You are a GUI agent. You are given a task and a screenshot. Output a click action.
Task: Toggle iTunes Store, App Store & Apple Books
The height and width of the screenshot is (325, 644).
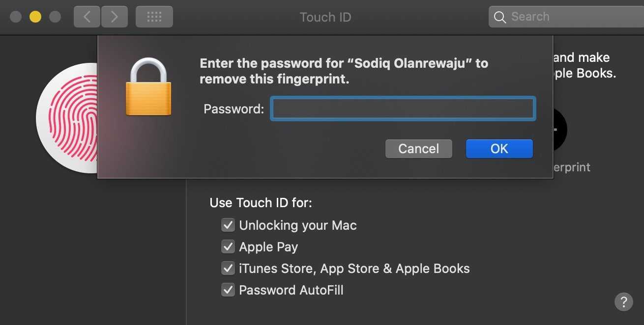tap(228, 269)
